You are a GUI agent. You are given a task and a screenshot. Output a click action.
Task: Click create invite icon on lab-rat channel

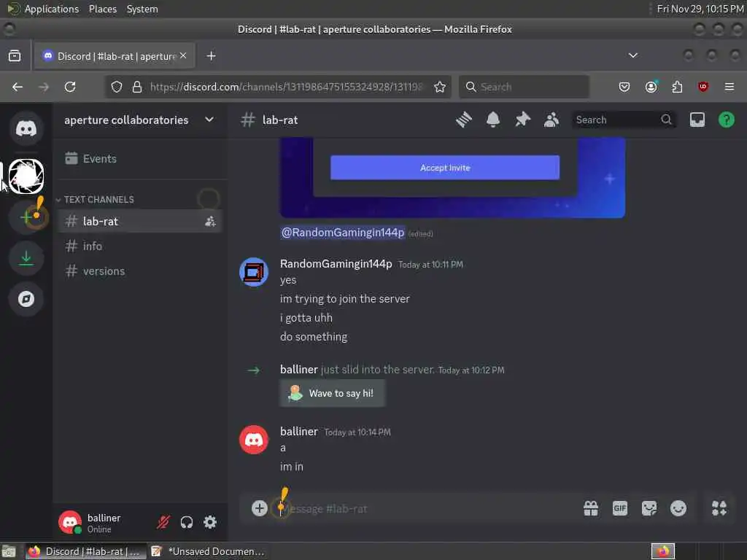tap(210, 222)
